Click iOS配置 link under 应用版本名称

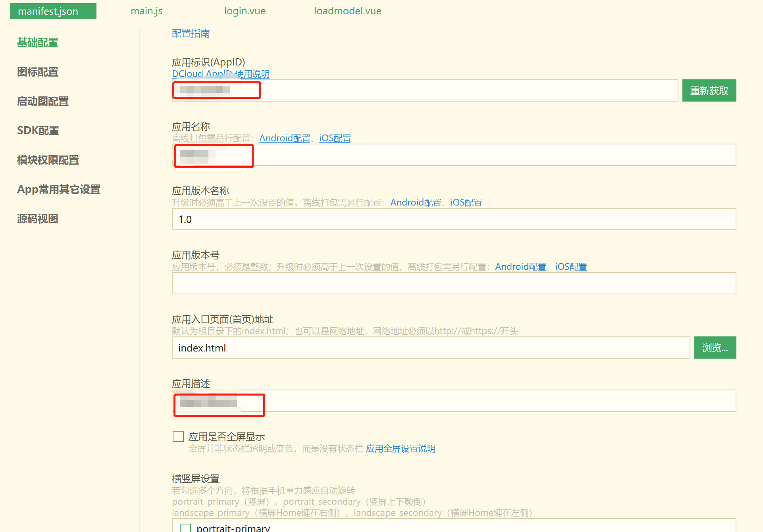tap(466, 202)
